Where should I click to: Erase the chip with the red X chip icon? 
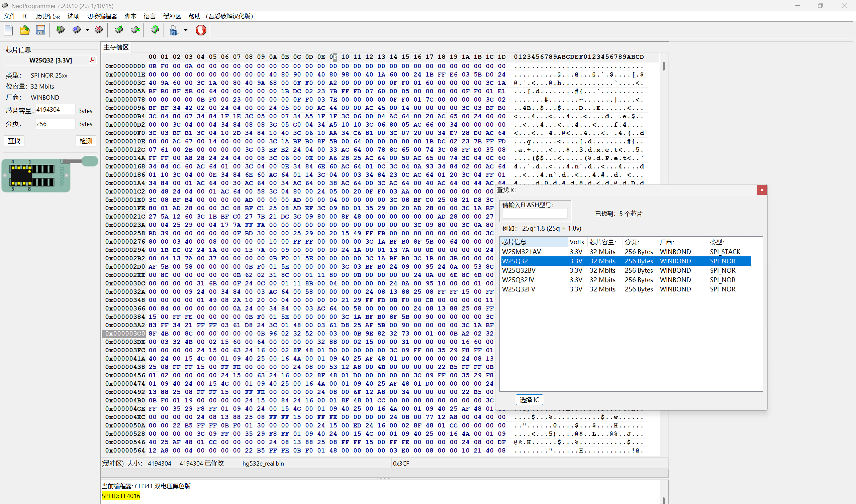tap(99, 30)
